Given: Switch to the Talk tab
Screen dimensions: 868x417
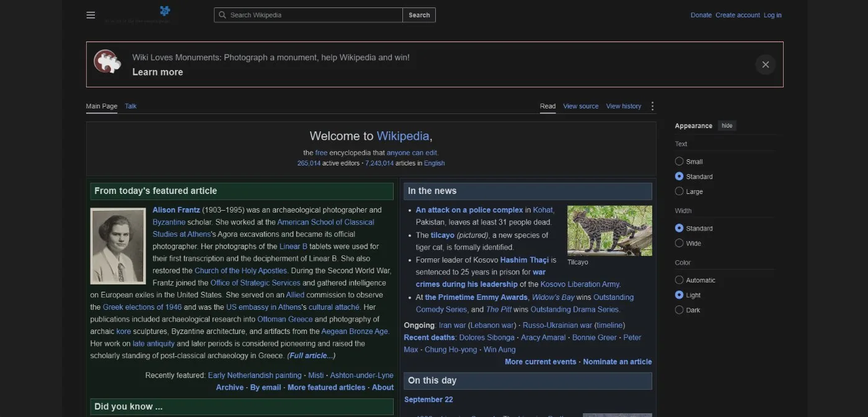Looking at the screenshot, I should point(131,106).
